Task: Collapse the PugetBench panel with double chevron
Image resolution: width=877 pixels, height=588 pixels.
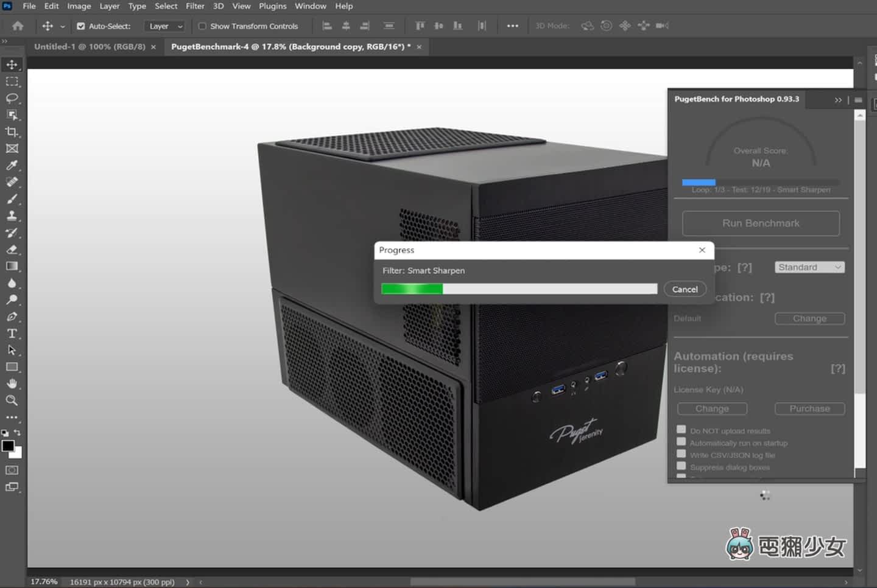Action: tap(838, 100)
